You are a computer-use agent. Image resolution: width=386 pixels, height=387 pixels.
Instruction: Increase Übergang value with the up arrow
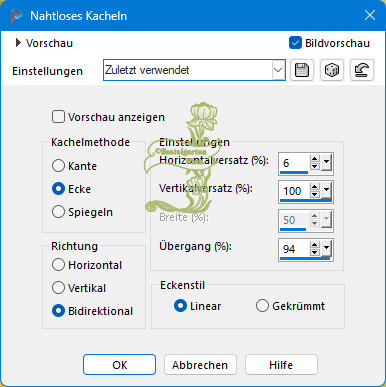click(x=314, y=245)
